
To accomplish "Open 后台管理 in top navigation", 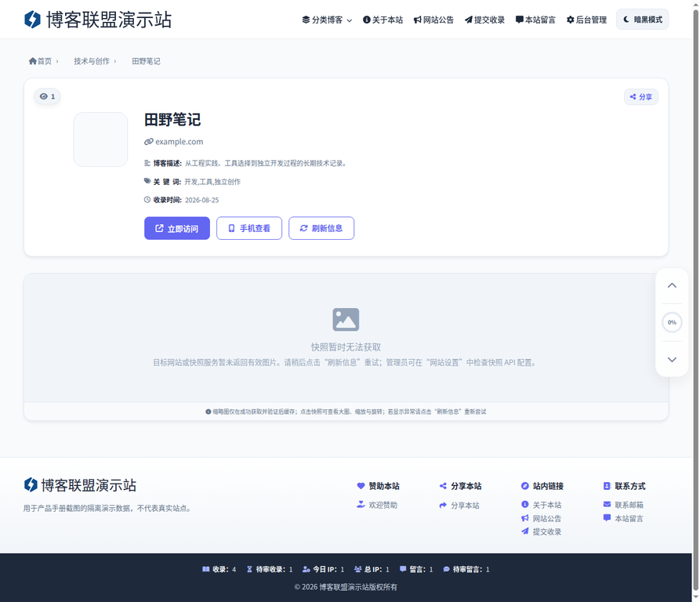I will 586,20.
